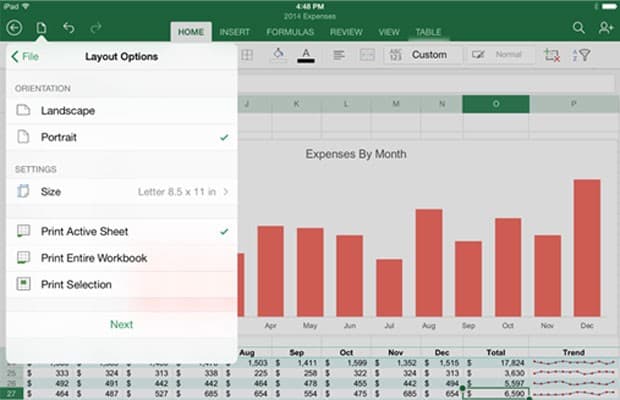The width and height of the screenshot is (620, 400).
Task: Open Custom number format dropdown
Action: (422, 55)
